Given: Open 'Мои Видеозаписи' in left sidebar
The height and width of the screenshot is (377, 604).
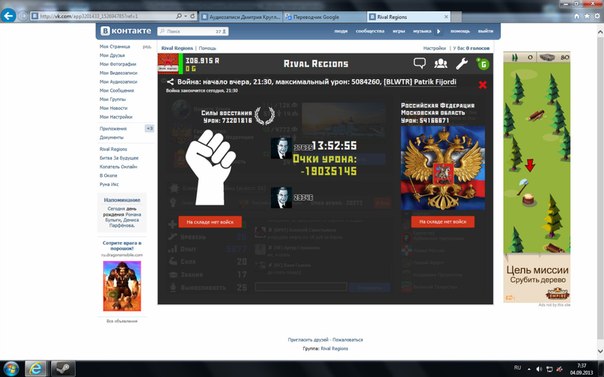Looking at the screenshot, I should point(118,73).
